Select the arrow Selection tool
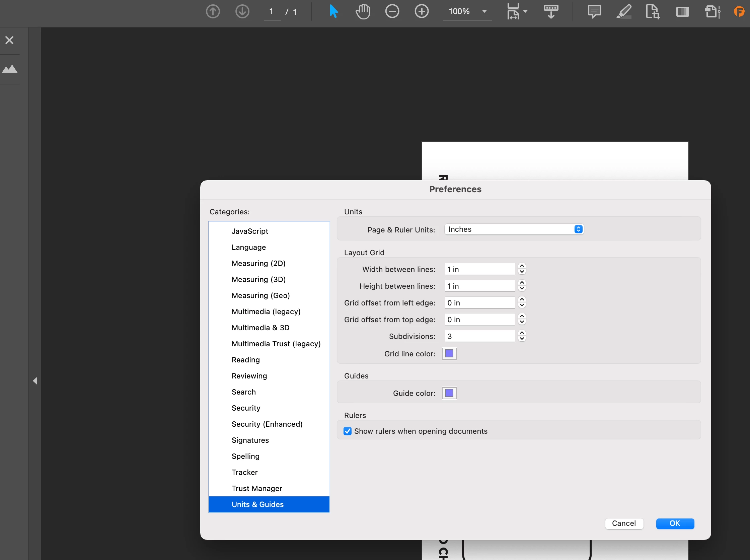Viewport: 750px width, 560px height. (333, 11)
